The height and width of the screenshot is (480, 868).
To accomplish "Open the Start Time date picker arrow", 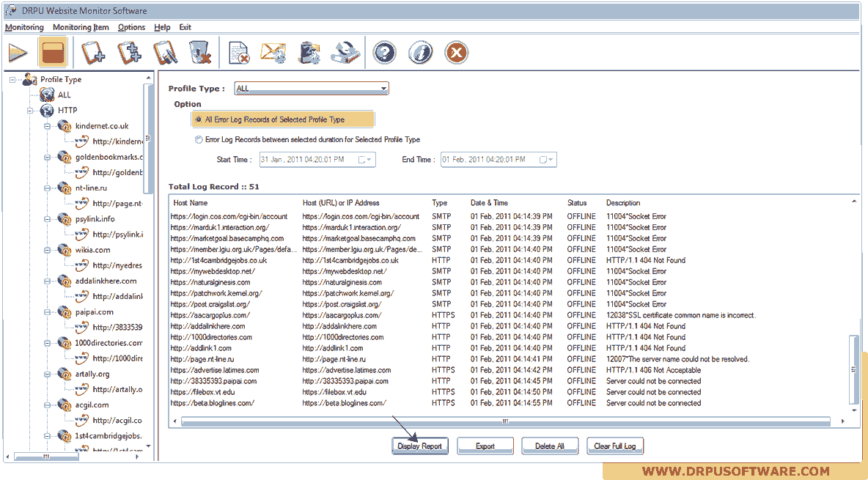I will (369, 160).
